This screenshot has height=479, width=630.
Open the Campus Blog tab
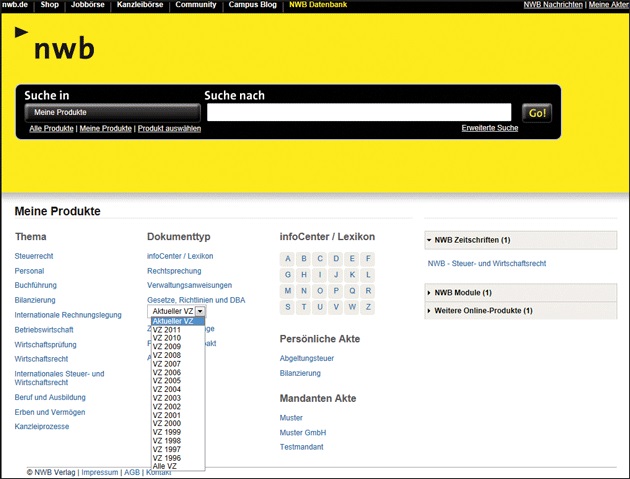coord(253,5)
